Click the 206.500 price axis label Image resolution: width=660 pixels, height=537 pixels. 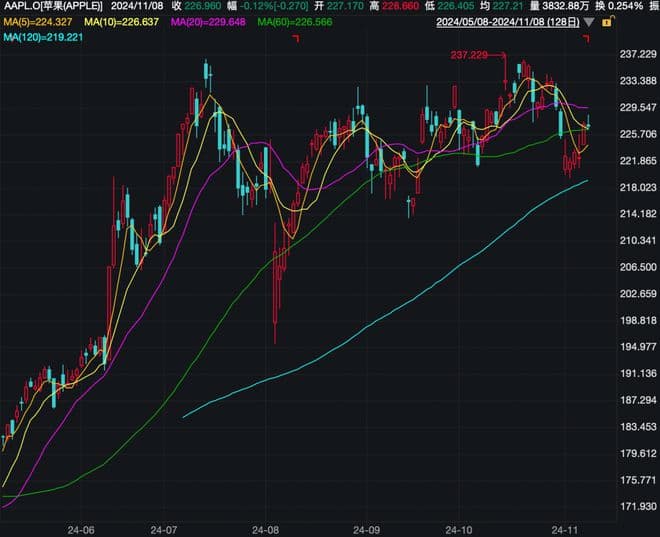click(x=635, y=267)
